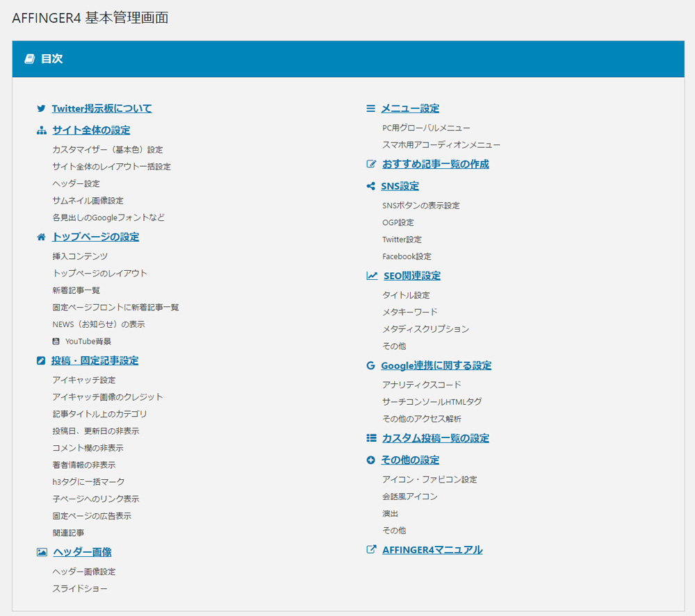This screenshot has height=616, width=695.
Task: Click the external-link icon beside AFFINGER4マニュアル
Action: tap(371, 549)
